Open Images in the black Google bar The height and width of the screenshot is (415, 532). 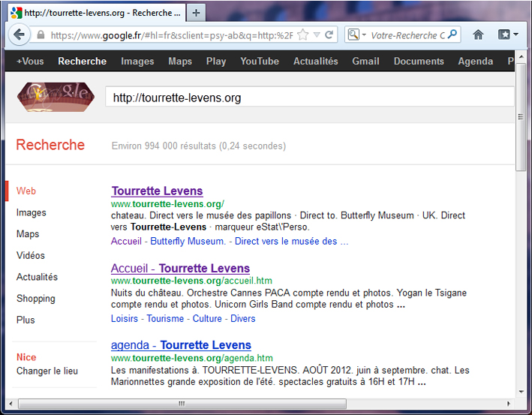coord(137,62)
